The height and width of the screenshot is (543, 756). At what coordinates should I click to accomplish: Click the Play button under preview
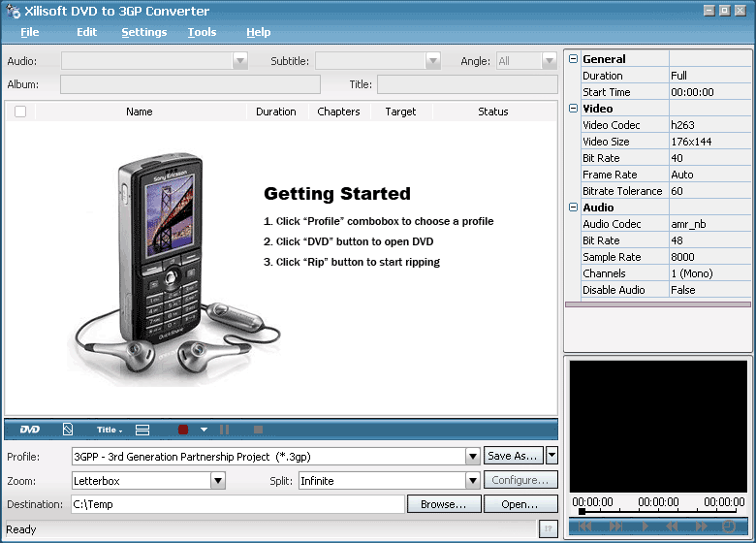[646, 527]
